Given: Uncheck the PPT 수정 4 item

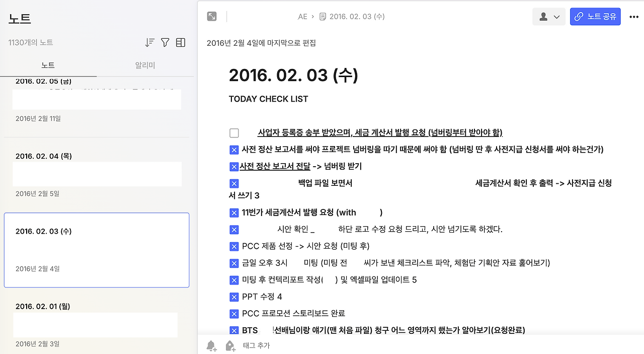Looking at the screenshot, I should tap(234, 297).
